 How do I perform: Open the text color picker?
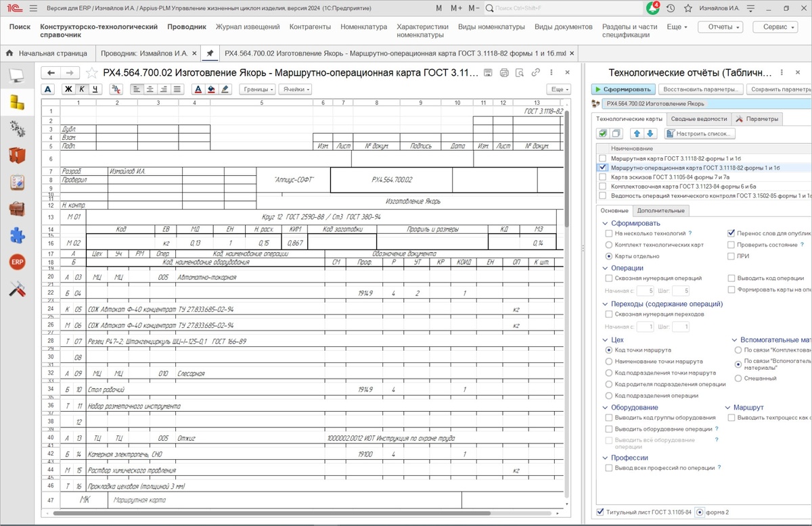198,89
